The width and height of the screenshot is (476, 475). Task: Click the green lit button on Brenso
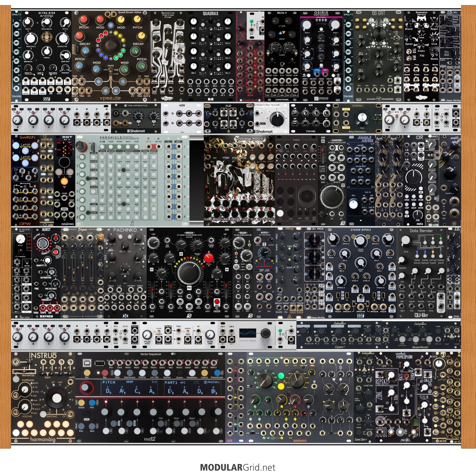[x=281, y=376]
